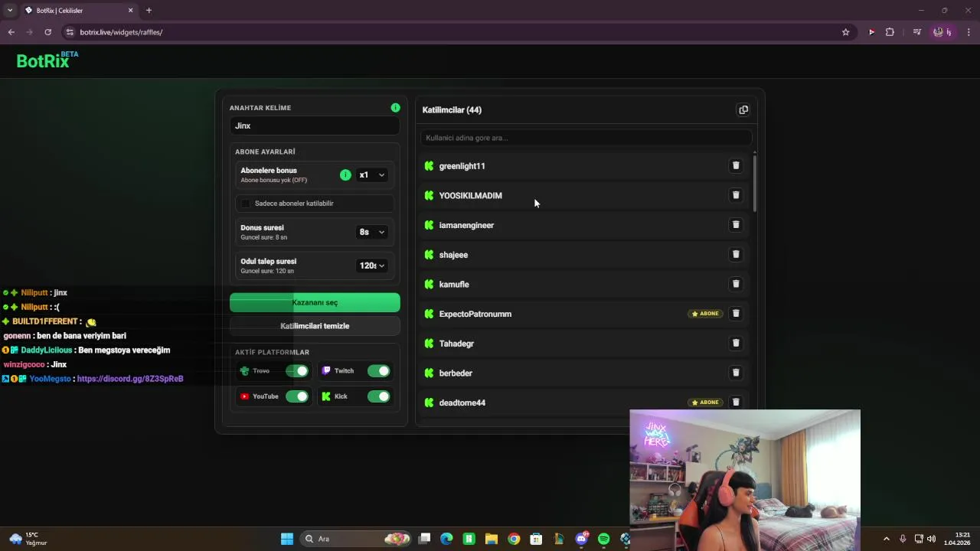The image size is (980, 551).
Task: Open the Donus suresi 8s dropdown
Action: [x=372, y=232]
